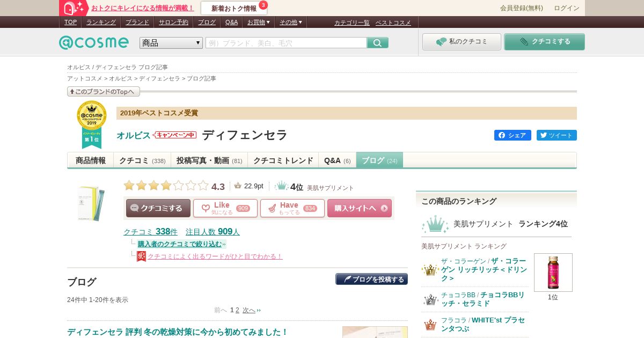Click このブランドのTopへ button
The height and width of the screenshot is (338, 644).
tap(104, 92)
